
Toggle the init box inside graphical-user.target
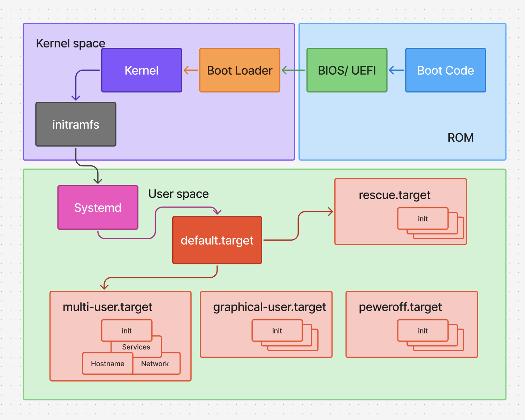pos(276,331)
